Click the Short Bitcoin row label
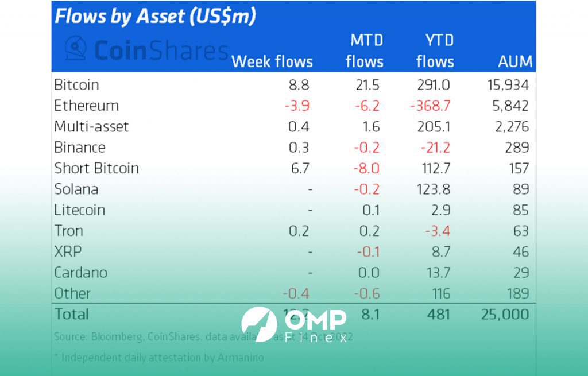The width and height of the screenshot is (588, 376). [96, 168]
